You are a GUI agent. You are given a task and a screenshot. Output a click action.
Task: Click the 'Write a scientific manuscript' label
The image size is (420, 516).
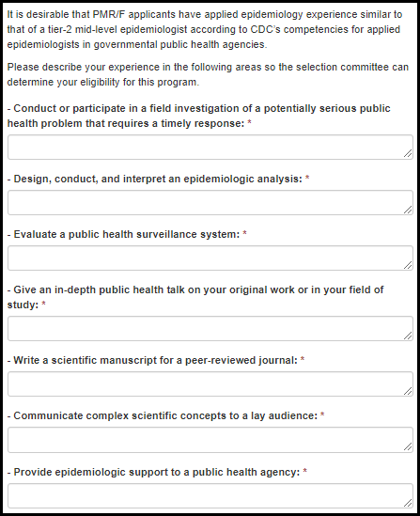156,360
